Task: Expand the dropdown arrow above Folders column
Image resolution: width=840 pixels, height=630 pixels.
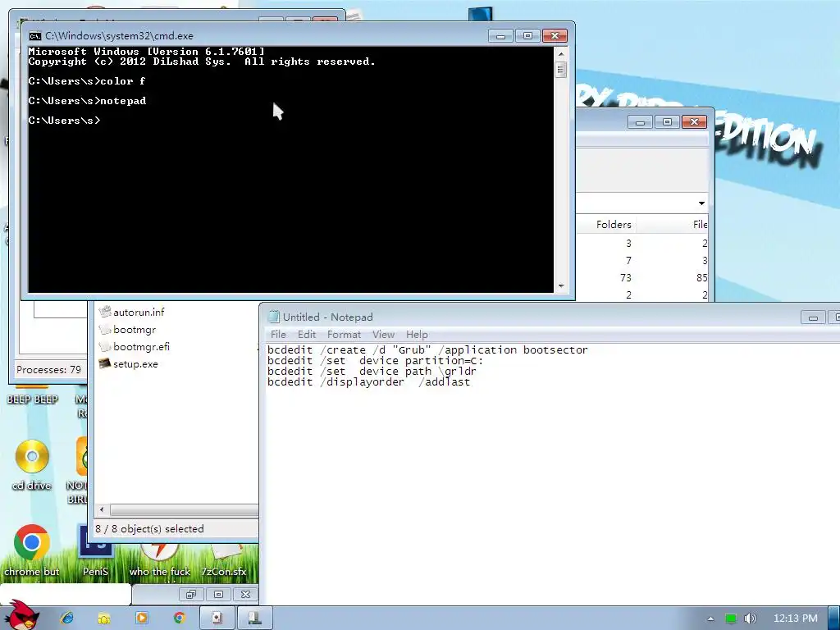Action: pyautogui.click(x=701, y=203)
